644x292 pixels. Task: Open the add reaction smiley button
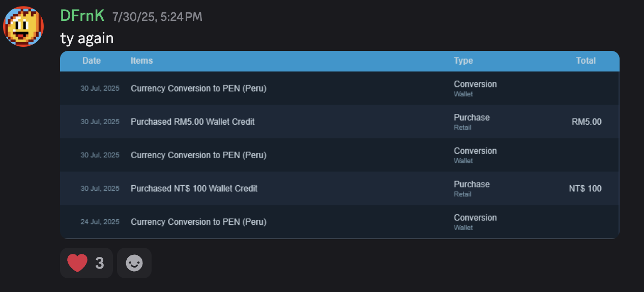(x=134, y=263)
